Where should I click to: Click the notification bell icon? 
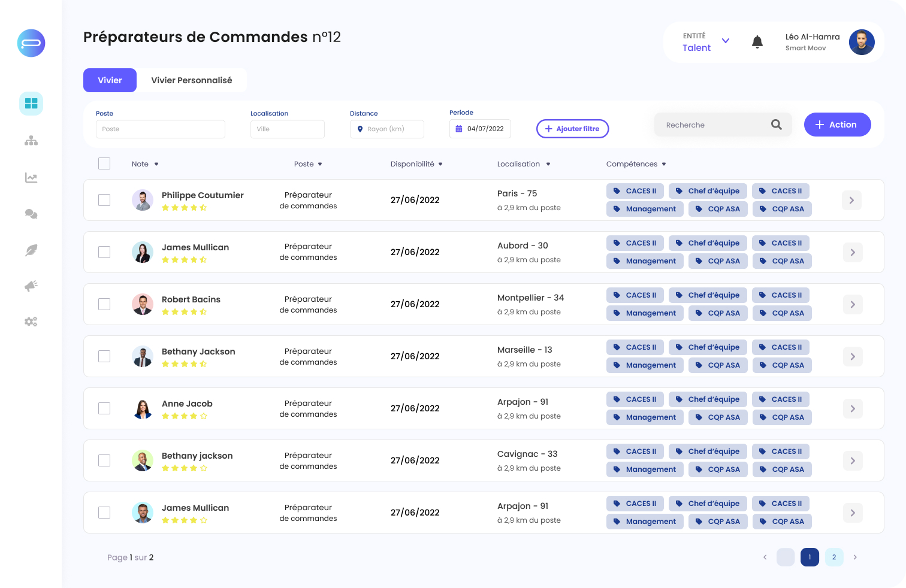(757, 42)
